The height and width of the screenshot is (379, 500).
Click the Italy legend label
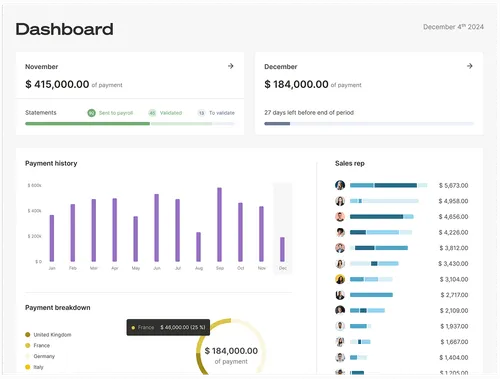pos(38,367)
